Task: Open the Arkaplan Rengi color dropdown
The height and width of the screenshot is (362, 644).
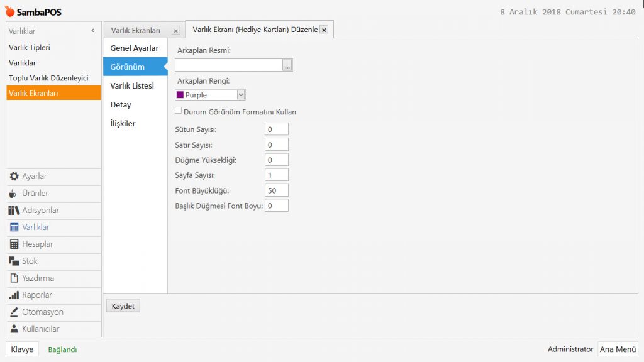Action: pyautogui.click(x=241, y=95)
